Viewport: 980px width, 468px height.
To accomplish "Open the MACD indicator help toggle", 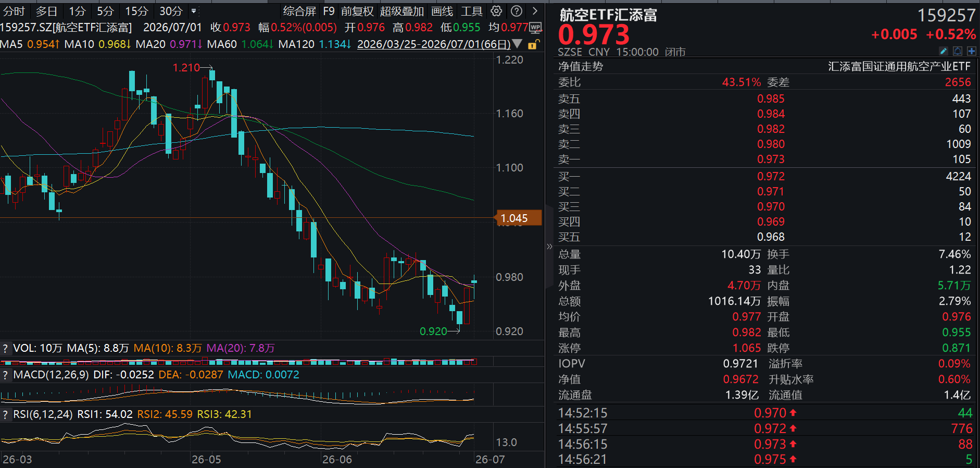I will point(6,375).
